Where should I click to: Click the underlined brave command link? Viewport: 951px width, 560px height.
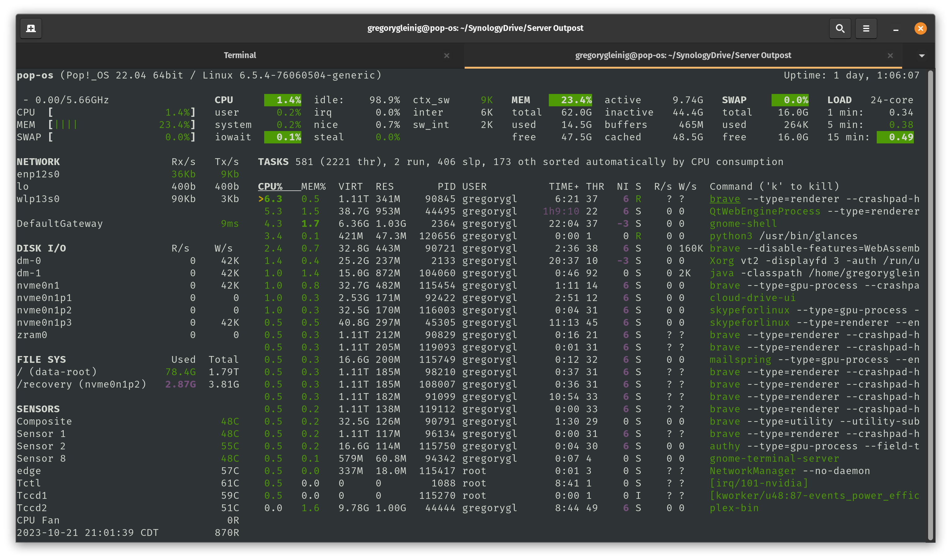(x=725, y=199)
